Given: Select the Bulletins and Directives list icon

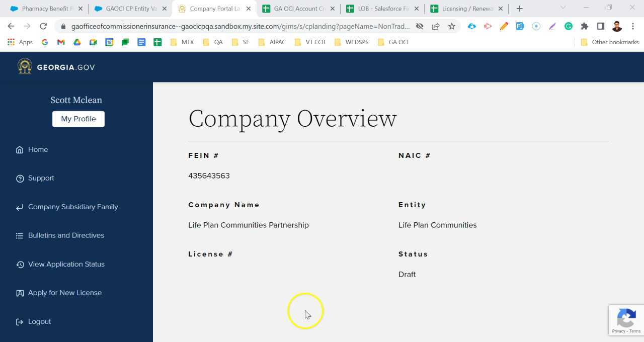Looking at the screenshot, I should point(19,235).
